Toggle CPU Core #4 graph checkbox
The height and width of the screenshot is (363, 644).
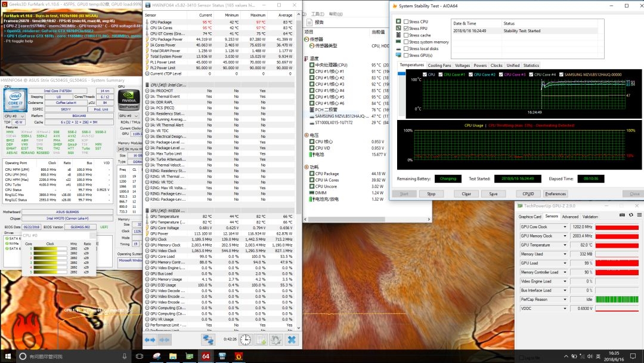[x=531, y=75]
